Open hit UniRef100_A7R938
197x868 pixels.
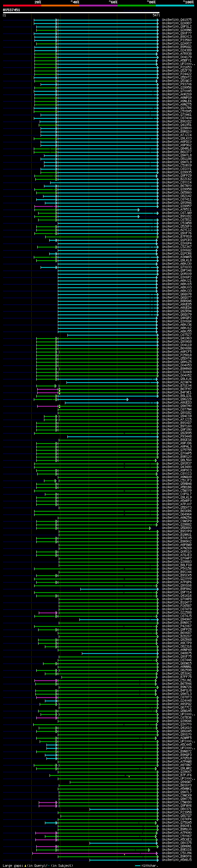[177, 54]
